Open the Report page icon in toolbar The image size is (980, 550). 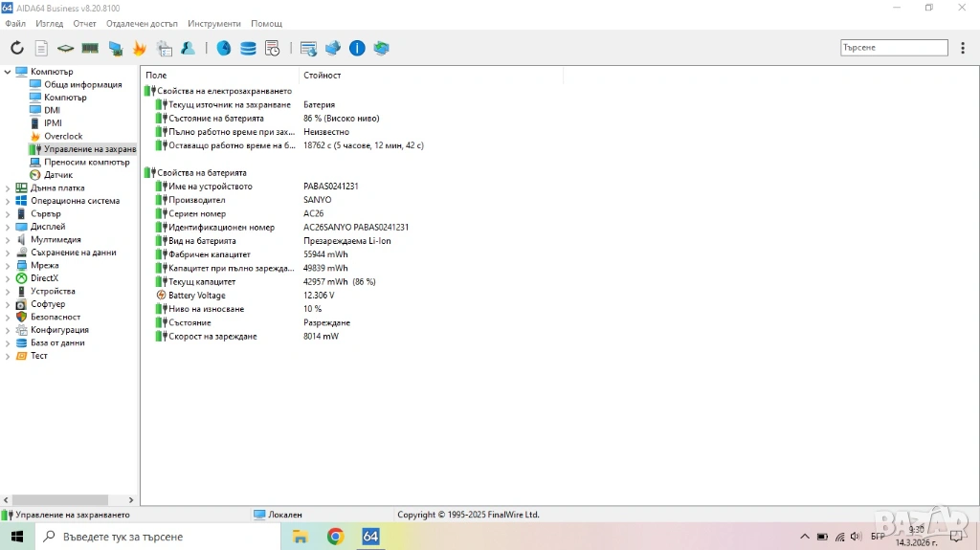click(41, 48)
